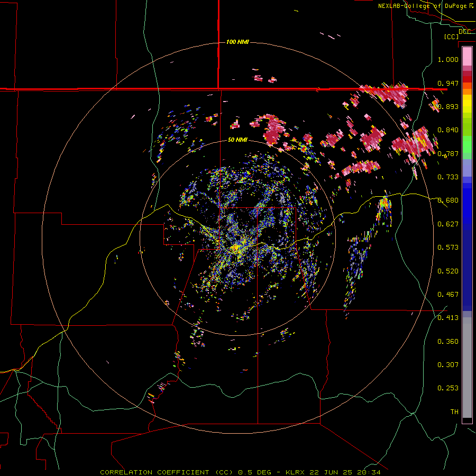Click the 0.467 label on color scale
Screen dimensions: 476x476
(x=448, y=295)
